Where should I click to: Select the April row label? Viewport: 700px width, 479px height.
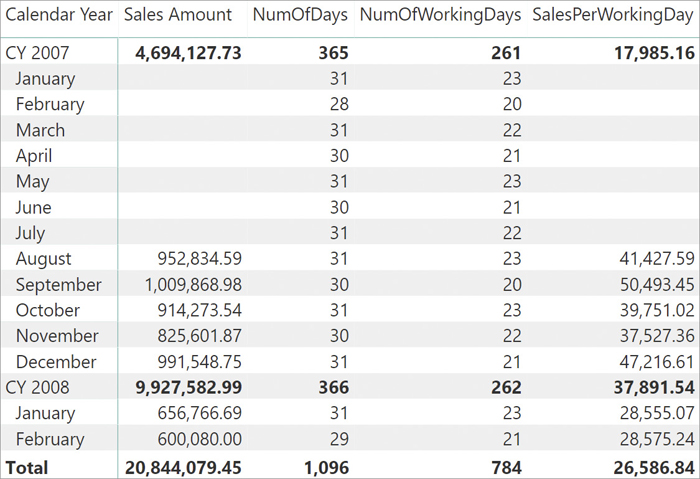tap(34, 156)
